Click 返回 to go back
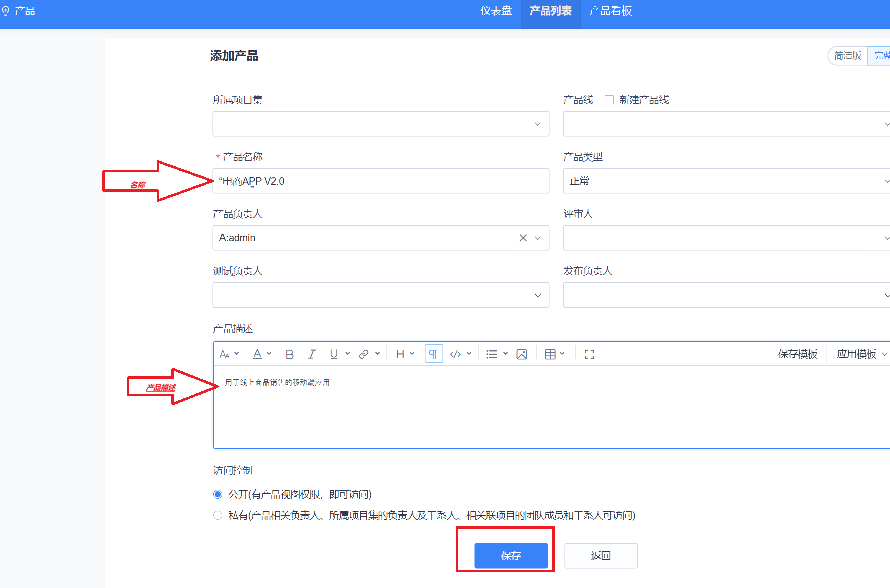The height and width of the screenshot is (588, 890). (x=601, y=556)
